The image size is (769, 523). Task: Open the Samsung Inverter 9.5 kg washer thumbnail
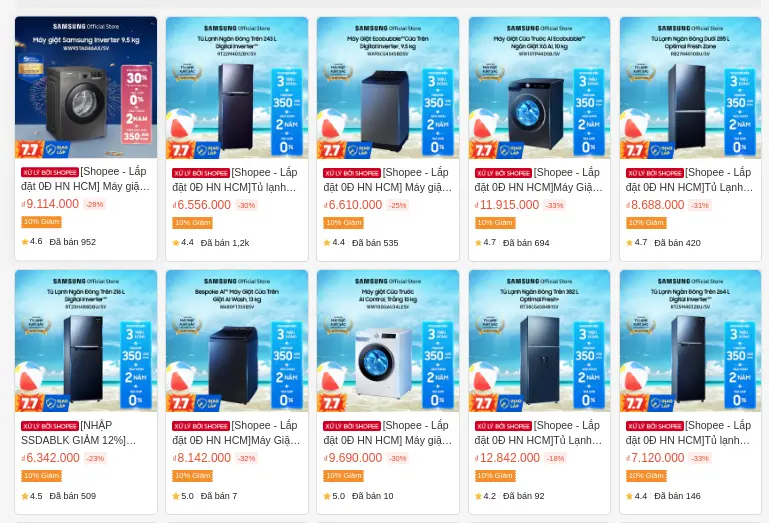86,87
